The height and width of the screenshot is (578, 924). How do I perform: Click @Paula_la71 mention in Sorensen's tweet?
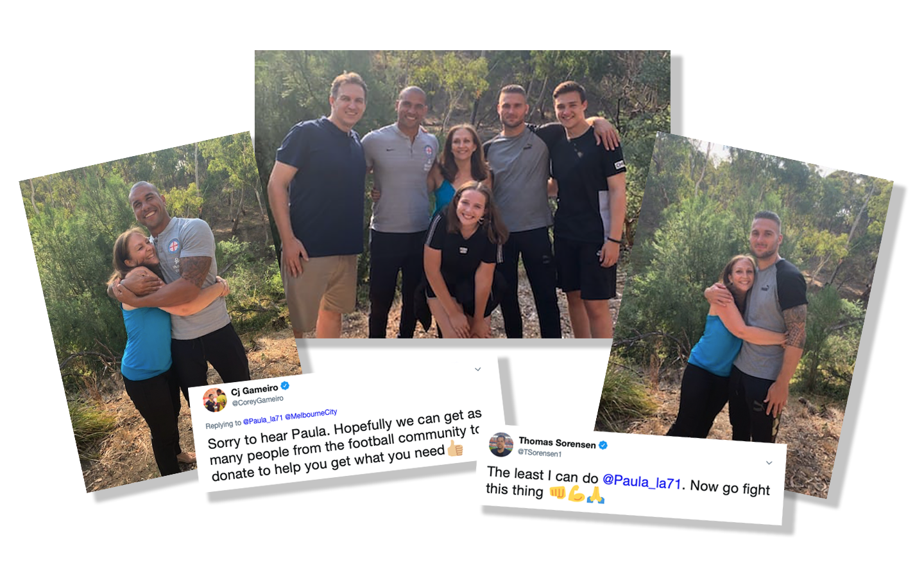(x=642, y=481)
